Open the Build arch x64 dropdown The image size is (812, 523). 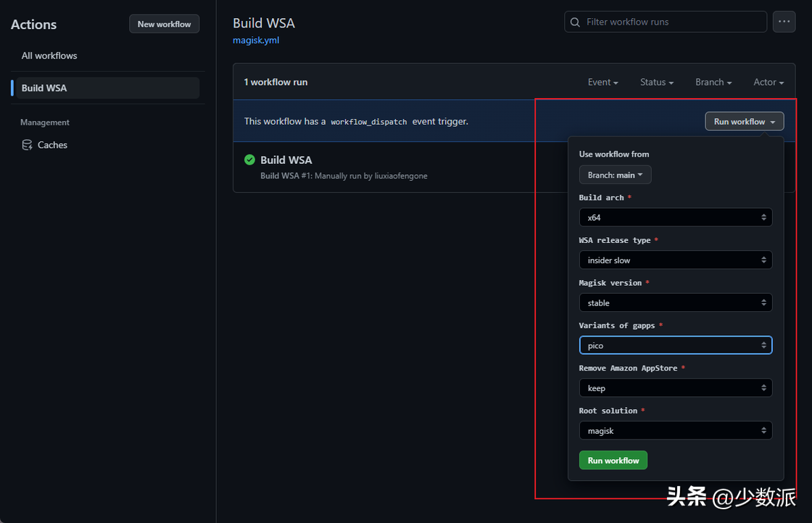pos(675,218)
